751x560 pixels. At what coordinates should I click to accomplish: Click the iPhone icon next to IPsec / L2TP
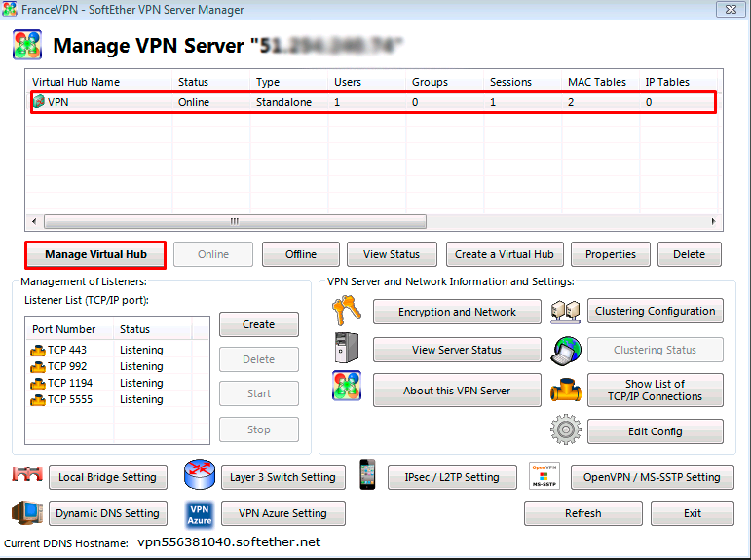coord(367,475)
